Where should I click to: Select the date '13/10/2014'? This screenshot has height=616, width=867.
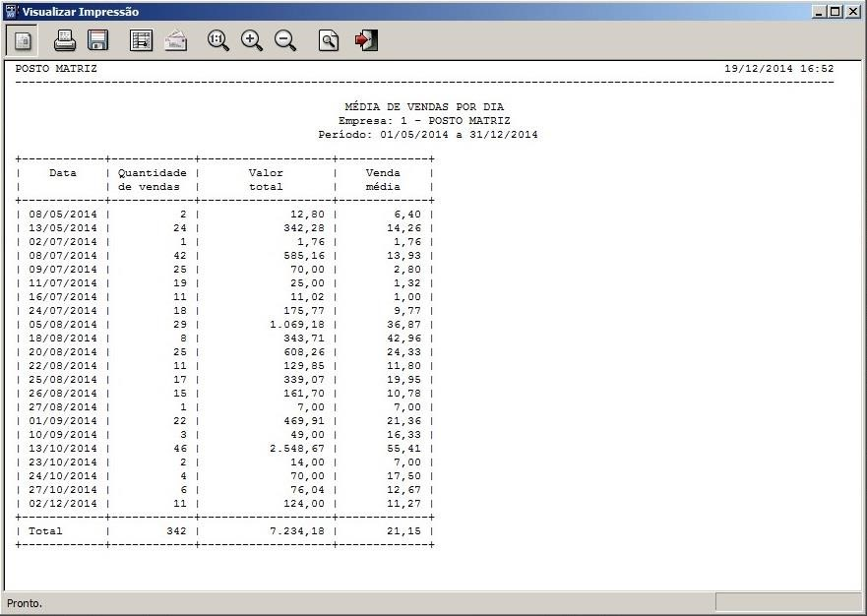click(x=62, y=449)
